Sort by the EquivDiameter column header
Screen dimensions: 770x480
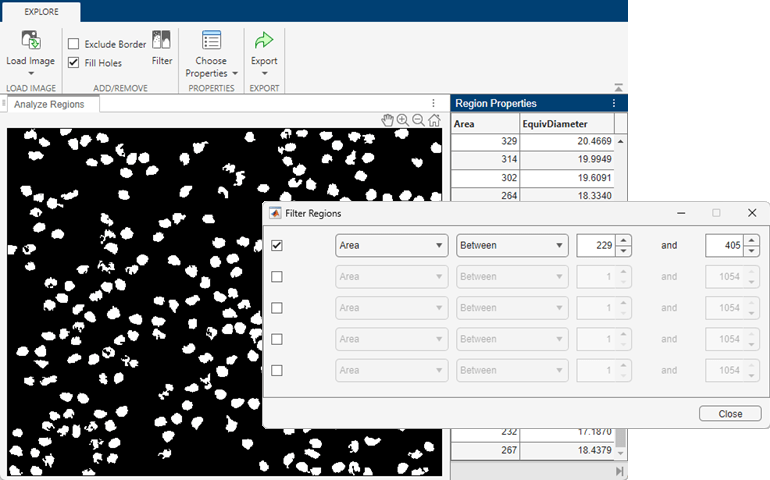click(x=567, y=124)
